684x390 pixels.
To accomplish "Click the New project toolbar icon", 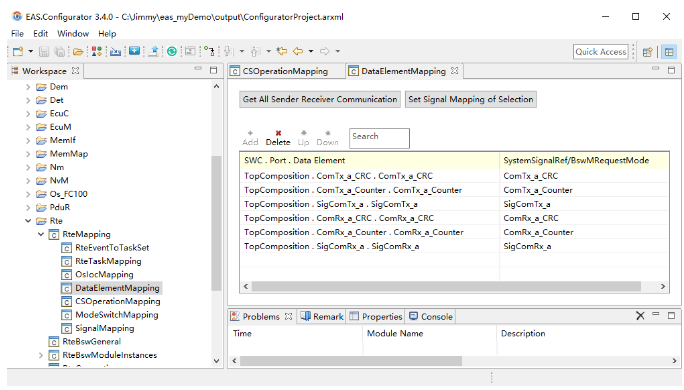I will (18, 51).
